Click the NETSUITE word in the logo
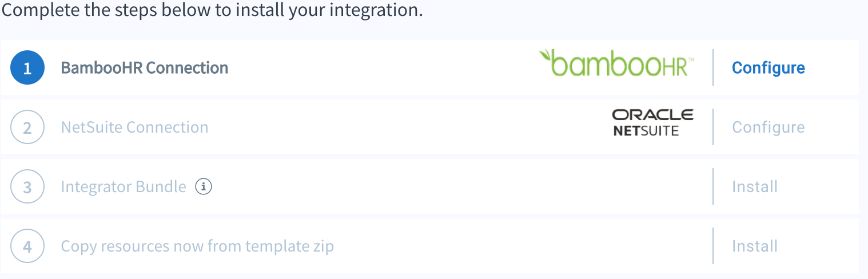This screenshot has height=279, width=868. (x=646, y=131)
